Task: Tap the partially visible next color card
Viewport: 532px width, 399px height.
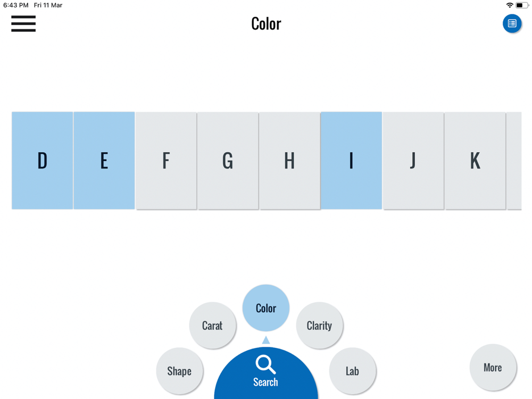Action: tap(514, 160)
